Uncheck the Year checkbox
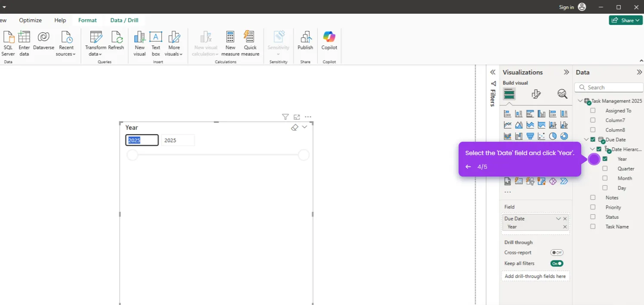This screenshot has width=644, height=305. [605, 159]
